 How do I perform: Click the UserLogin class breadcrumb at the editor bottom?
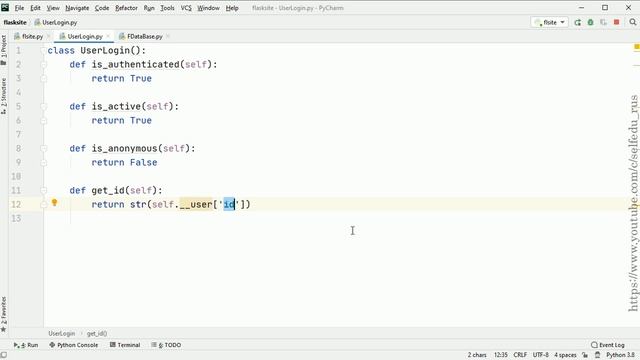click(x=62, y=333)
